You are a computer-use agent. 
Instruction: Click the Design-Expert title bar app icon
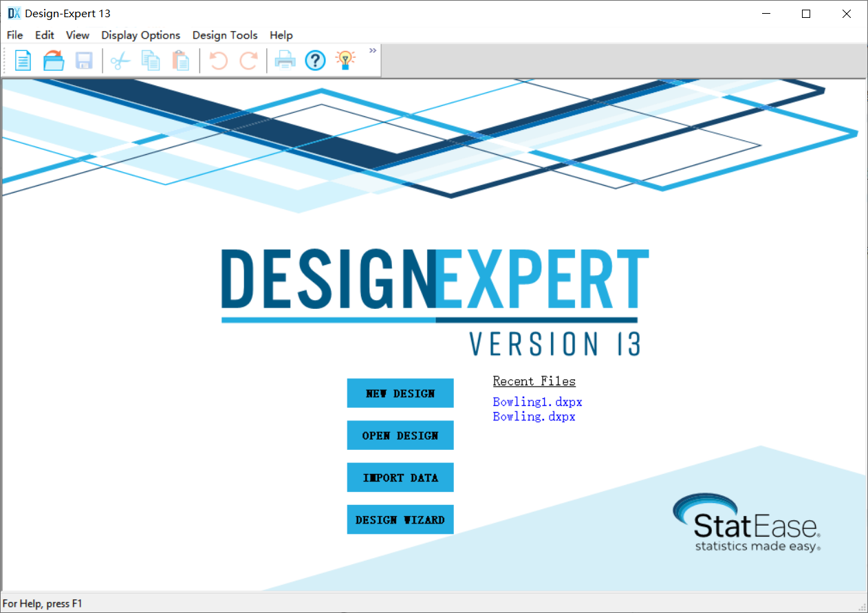coord(14,13)
